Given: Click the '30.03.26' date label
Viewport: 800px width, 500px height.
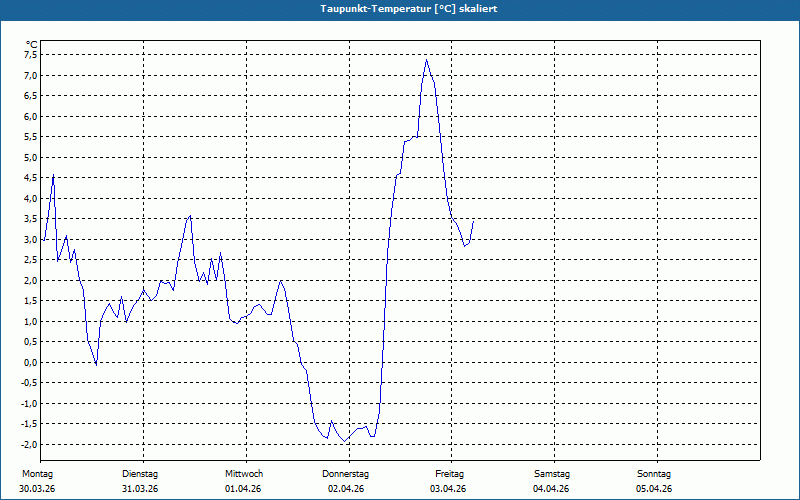Looking at the screenshot, I should 37,489.
